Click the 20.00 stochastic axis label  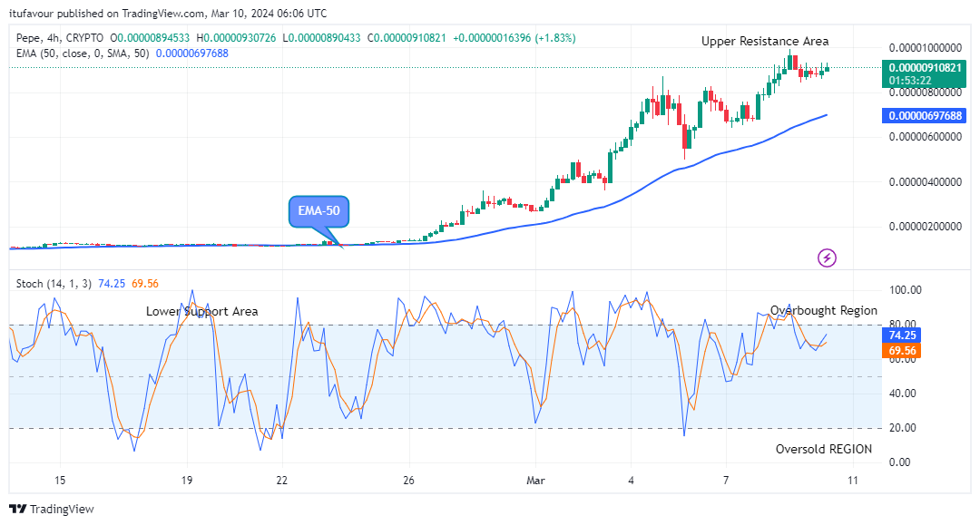click(903, 428)
